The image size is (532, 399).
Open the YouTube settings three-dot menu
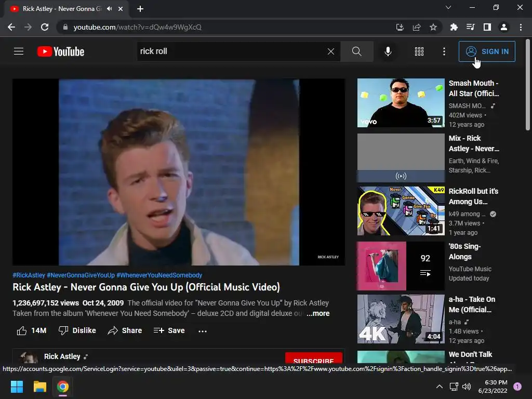[444, 51]
